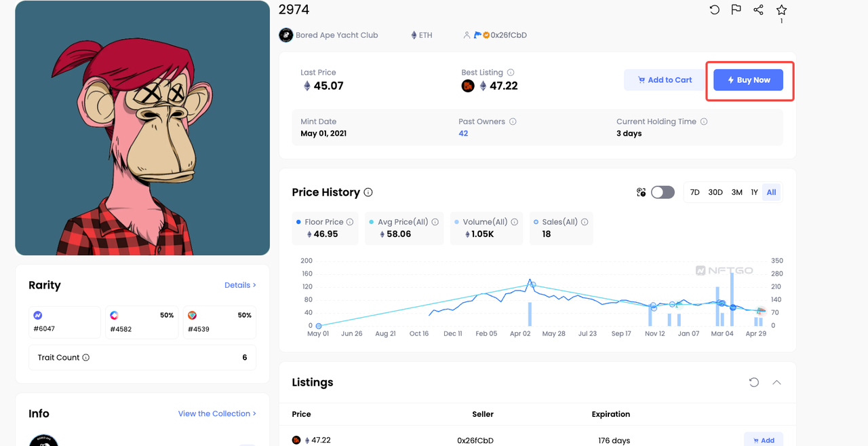868x446 pixels.
Task: Click the rarity provider logo above #4582
Action: coord(114,316)
